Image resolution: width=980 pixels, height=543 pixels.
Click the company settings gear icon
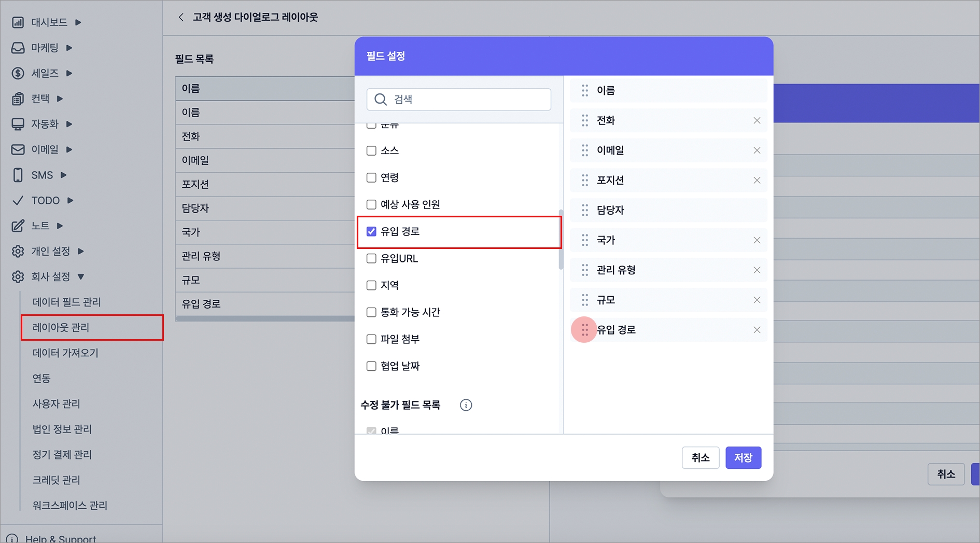pos(18,276)
